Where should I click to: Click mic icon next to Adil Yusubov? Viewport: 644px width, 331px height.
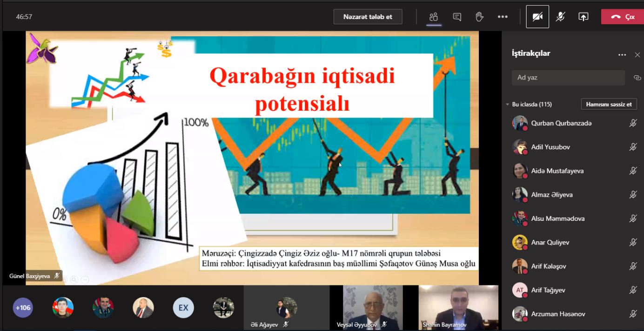[633, 147]
